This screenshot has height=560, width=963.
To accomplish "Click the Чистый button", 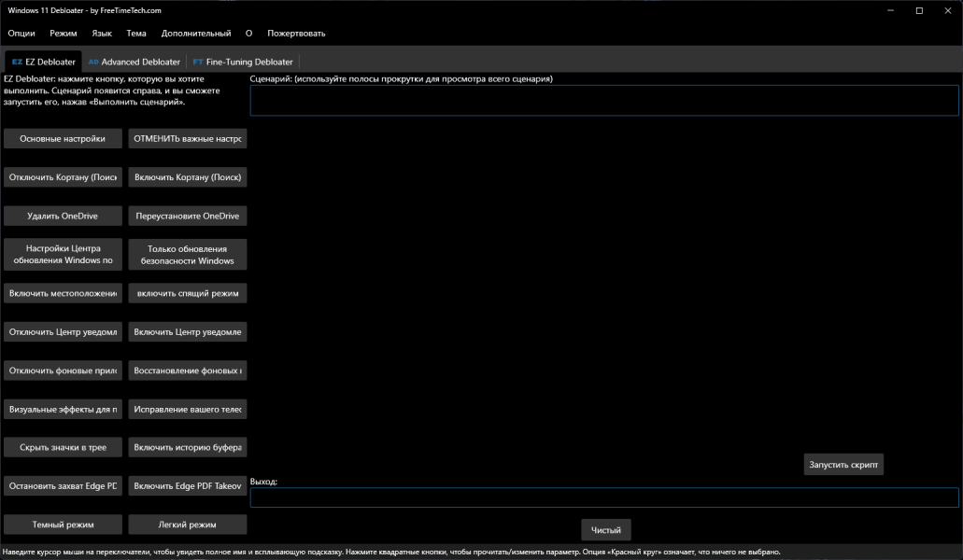I will pyautogui.click(x=605, y=530).
